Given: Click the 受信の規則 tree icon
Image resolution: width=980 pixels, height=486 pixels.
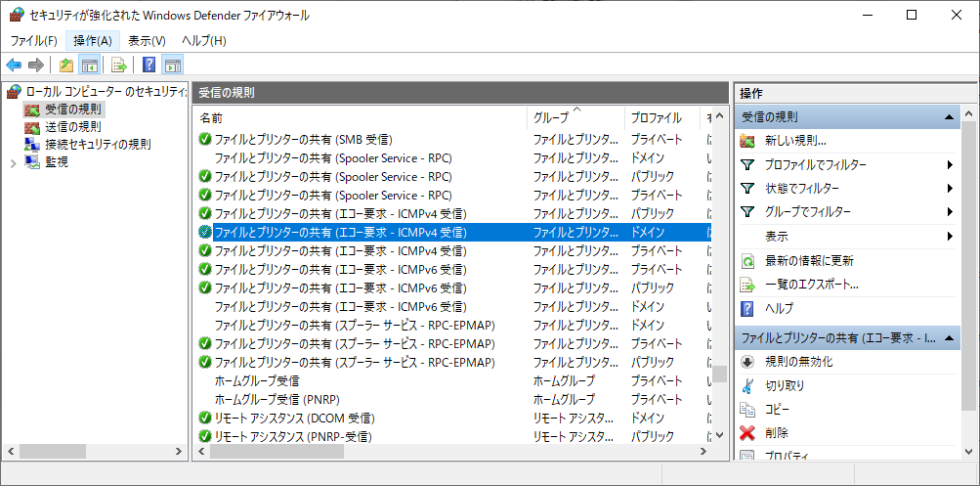Looking at the screenshot, I should 31,110.
